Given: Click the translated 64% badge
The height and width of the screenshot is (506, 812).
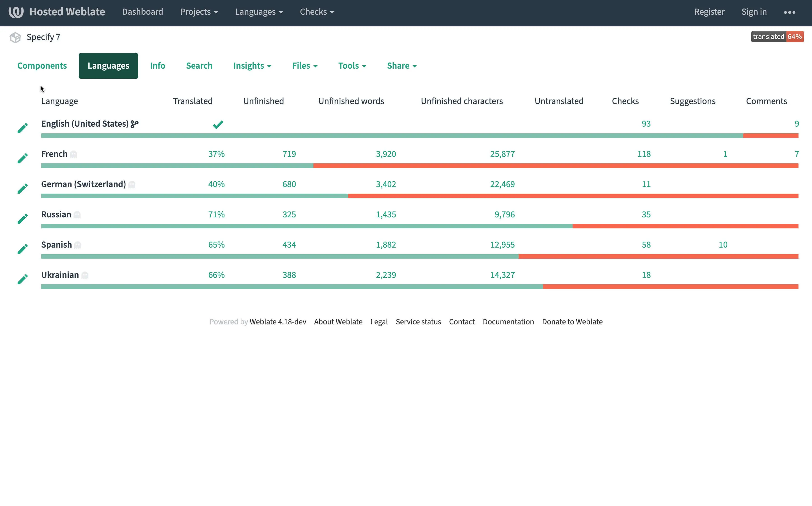Looking at the screenshot, I should coord(777,37).
